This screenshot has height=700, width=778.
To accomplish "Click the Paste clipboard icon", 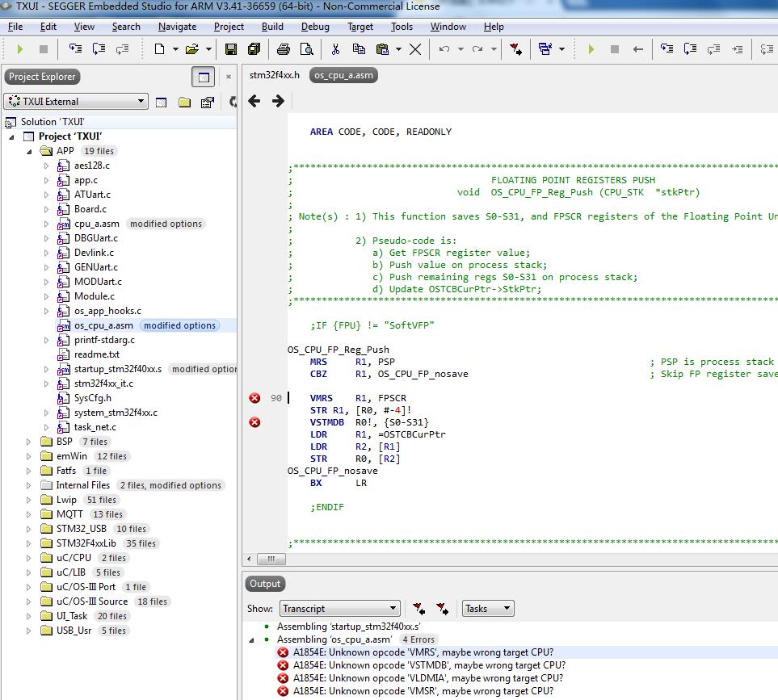I will [382, 49].
